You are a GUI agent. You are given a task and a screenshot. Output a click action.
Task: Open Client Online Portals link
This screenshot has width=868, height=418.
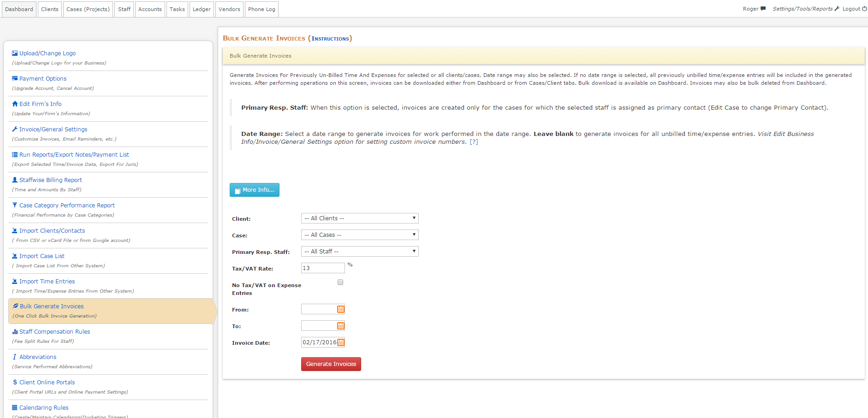pos(47,383)
